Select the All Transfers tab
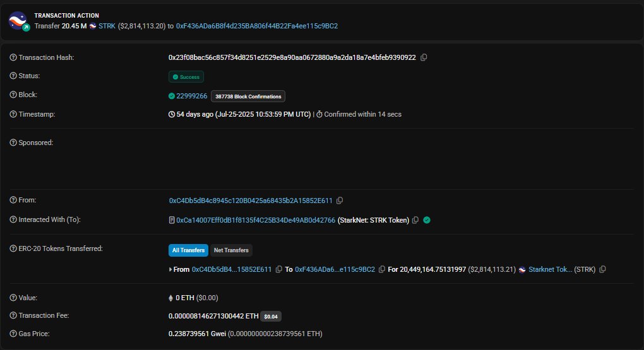This screenshot has height=350, width=644. click(188, 250)
